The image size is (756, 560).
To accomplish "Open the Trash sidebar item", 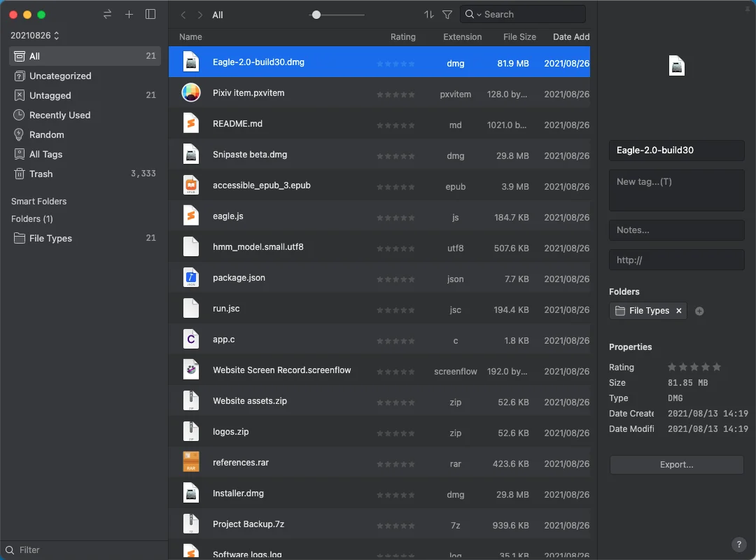I will pyautogui.click(x=41, y=174).
